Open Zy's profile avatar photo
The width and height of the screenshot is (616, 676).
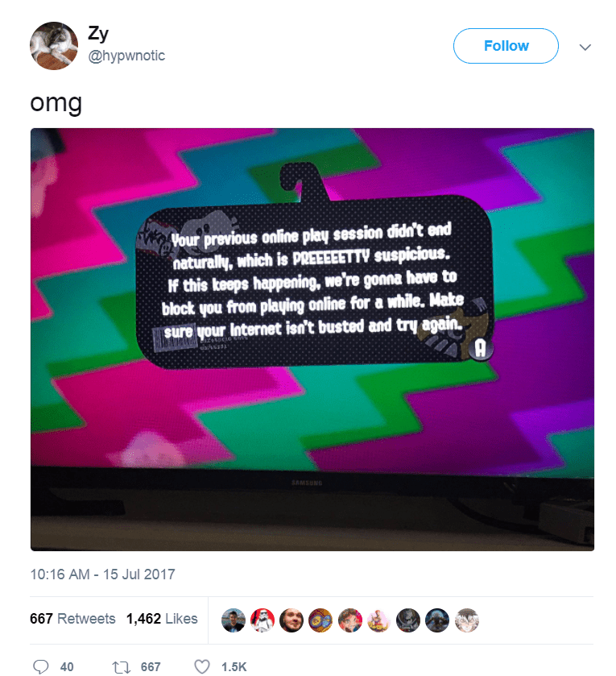click(54, 46)
